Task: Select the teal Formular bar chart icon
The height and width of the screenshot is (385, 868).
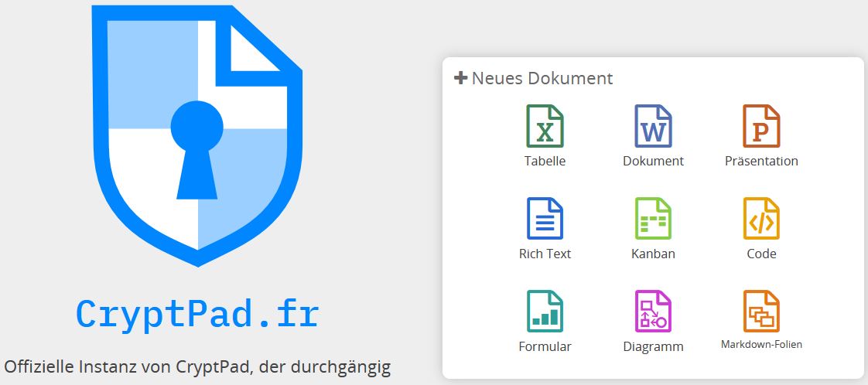Action: [545, 311]
